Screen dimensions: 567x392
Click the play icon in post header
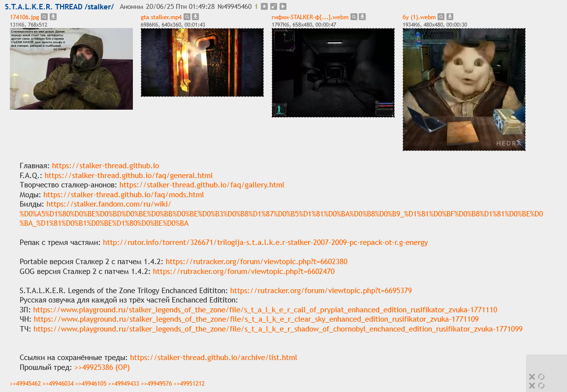coord(283,6)
